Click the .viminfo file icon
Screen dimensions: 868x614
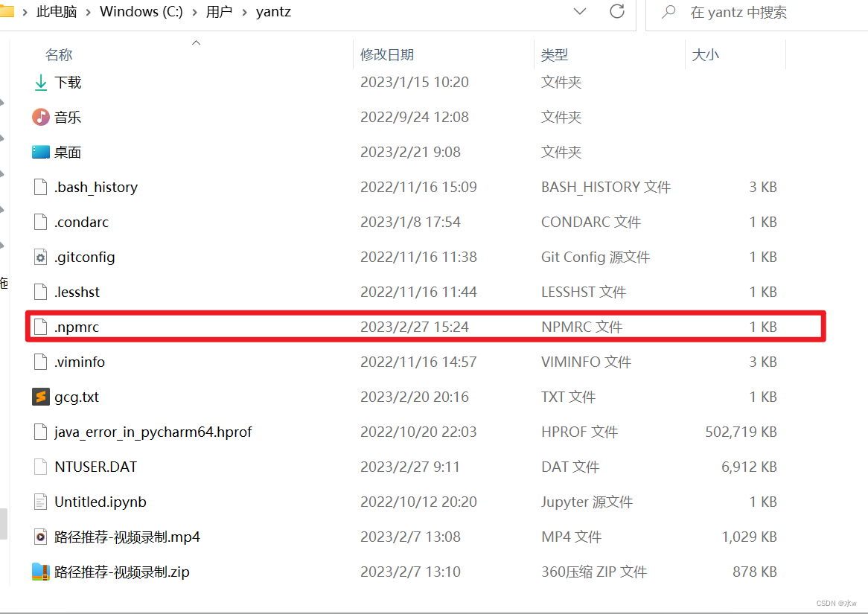(40, 362)
